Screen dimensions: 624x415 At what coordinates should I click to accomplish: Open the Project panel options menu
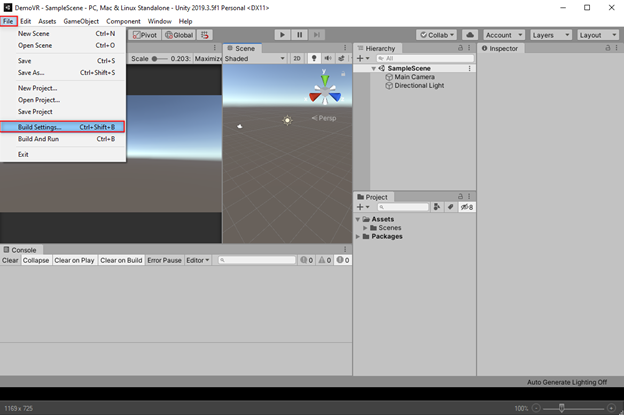(x=469, y=196)
